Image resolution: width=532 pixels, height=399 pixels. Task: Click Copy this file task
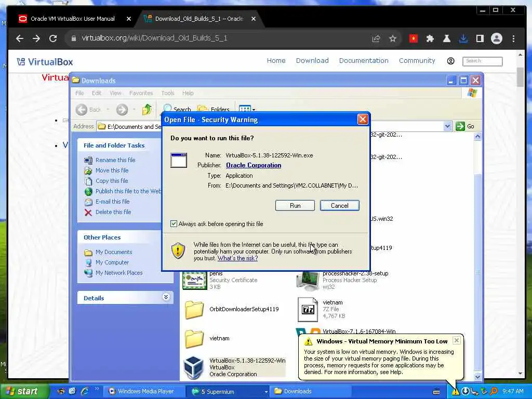tap(112, 181)
